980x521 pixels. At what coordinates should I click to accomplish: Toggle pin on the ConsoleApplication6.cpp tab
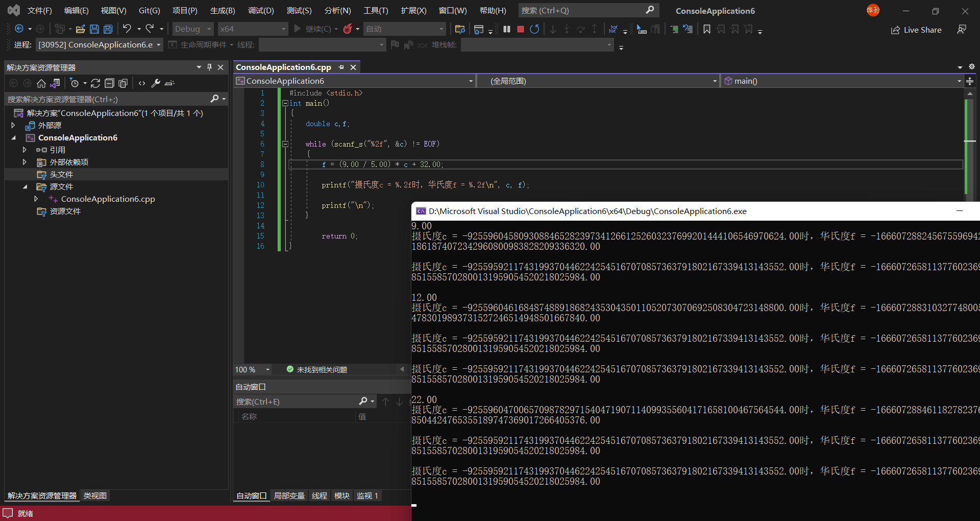pyautogui.click(x=341, y=67)
